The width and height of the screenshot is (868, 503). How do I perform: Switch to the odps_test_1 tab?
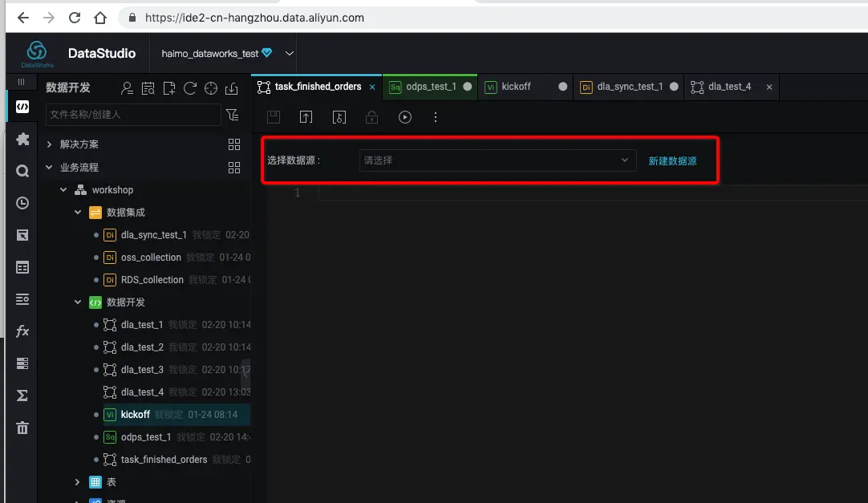pyautogui.click(x=430, y=87)
